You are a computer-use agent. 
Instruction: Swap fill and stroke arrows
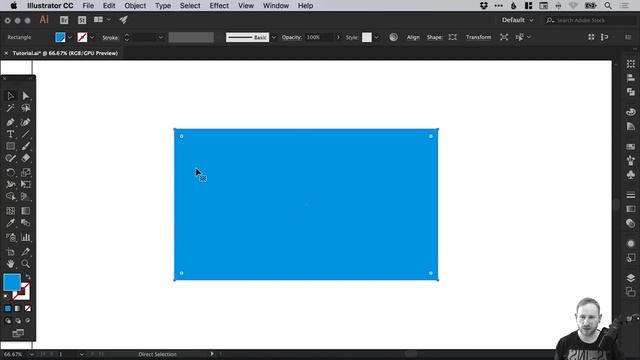(x=28, y=277)
